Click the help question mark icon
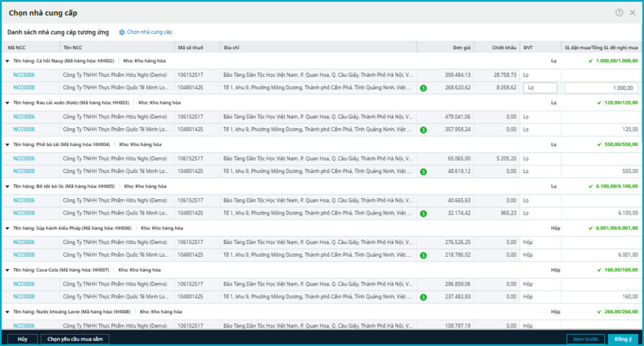The width and height of the screenshot is (644, 346). point(619,13)
